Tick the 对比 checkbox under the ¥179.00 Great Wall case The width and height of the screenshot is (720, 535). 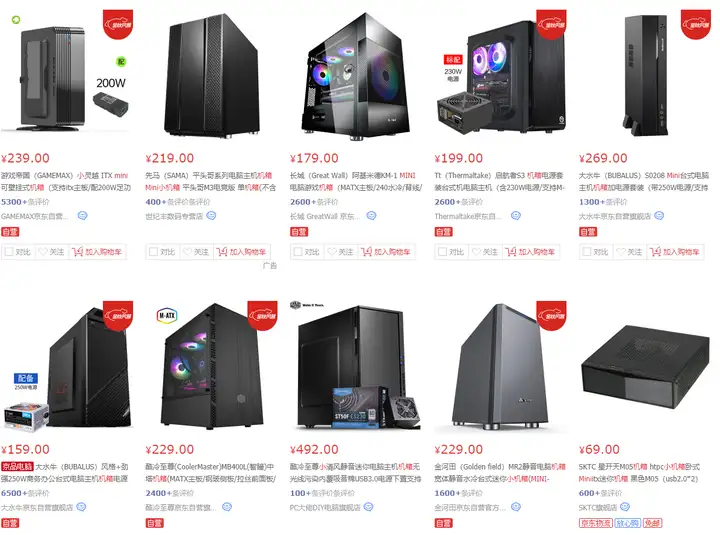(x=298, y=252)
